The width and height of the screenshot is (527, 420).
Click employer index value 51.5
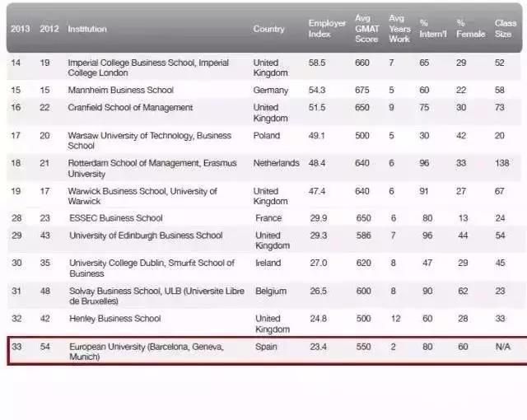(317, 108)
